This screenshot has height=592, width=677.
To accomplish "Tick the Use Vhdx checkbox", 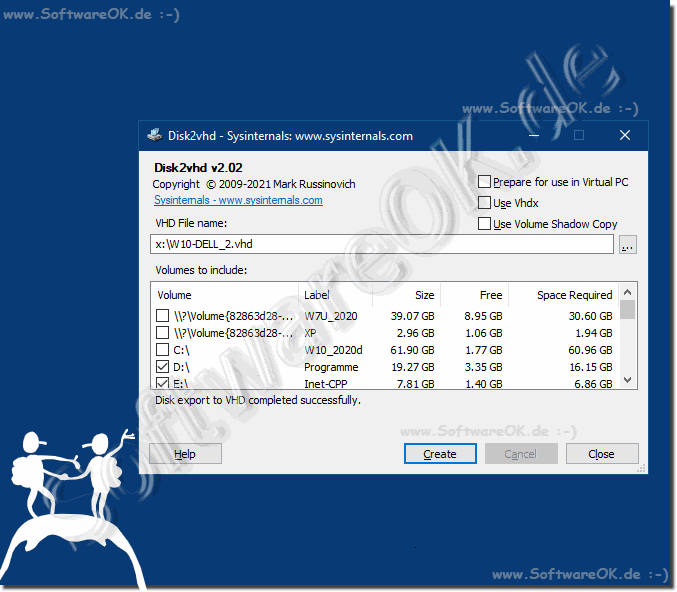I will click(484, 203).
